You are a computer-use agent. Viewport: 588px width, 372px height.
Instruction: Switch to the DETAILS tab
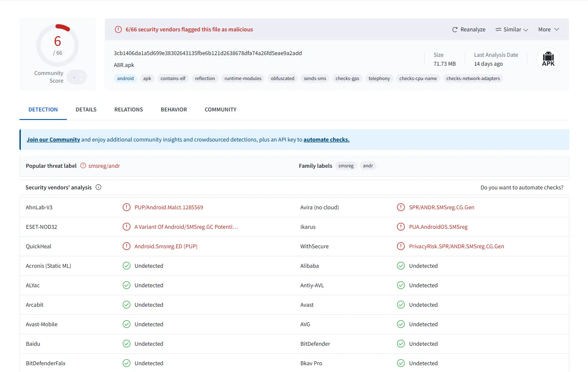[x=86, y=110]
